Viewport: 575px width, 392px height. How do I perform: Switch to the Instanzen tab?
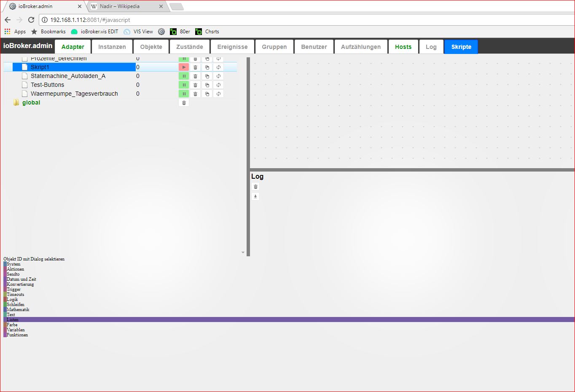pyautogui.click(x=112, y=47)
